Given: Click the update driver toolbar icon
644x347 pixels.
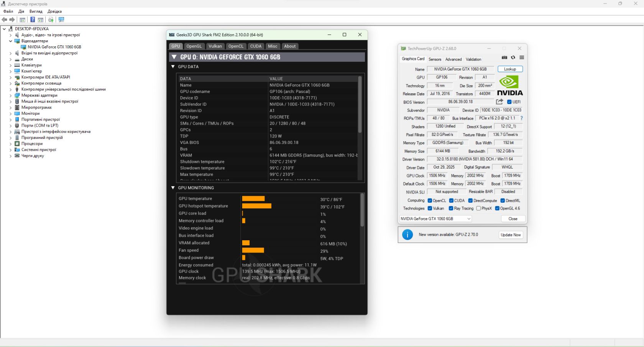Looking at the screenshot, I should pyautogui.click(x=51, y=20).
